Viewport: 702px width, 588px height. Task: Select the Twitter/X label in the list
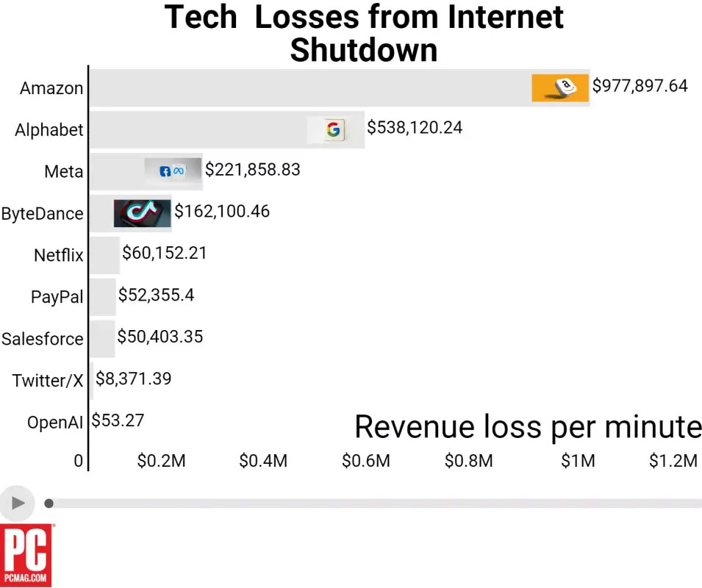click(x=50, y=380)
